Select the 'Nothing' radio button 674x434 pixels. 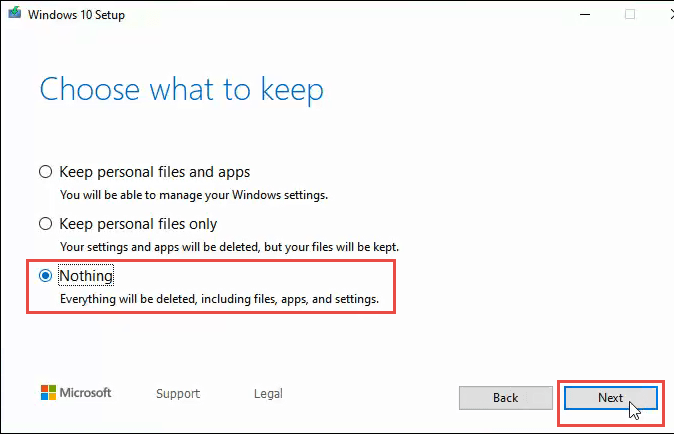pyautogui.click(x=45, y=275)
